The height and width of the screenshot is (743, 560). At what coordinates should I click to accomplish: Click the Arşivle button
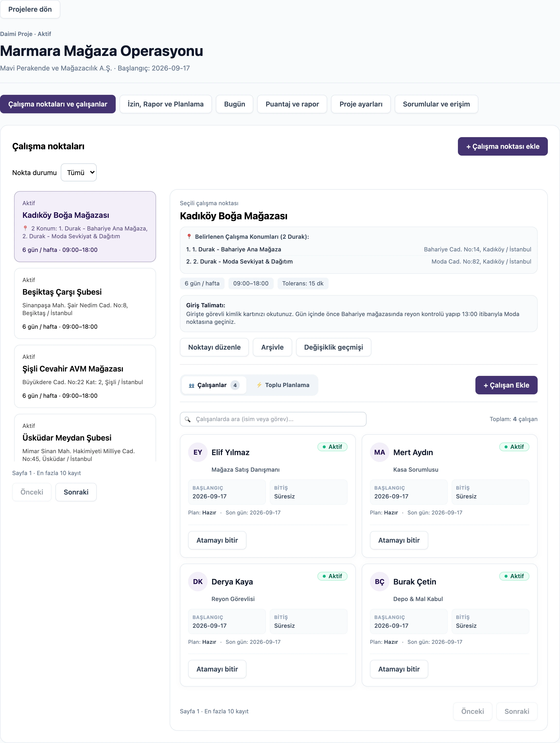coord(272,347)
